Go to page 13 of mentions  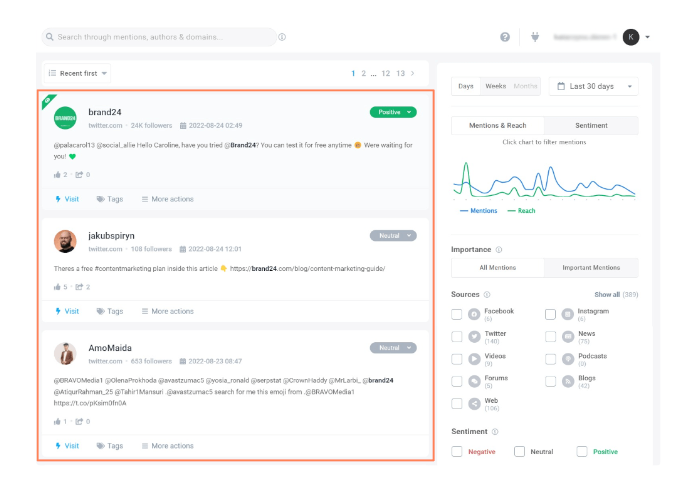point(400,74)
